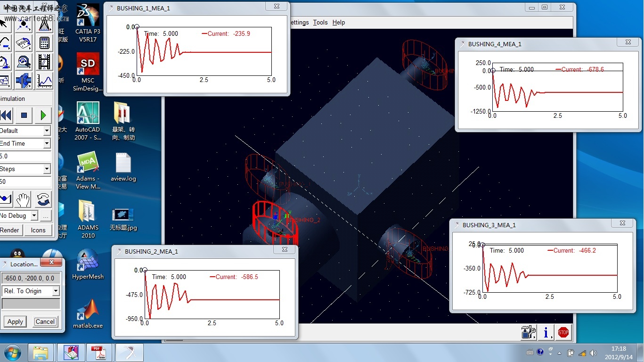The height and width of the screenshot is (362, 644).
Task: Click the Windows Start button
Action: 13,352
